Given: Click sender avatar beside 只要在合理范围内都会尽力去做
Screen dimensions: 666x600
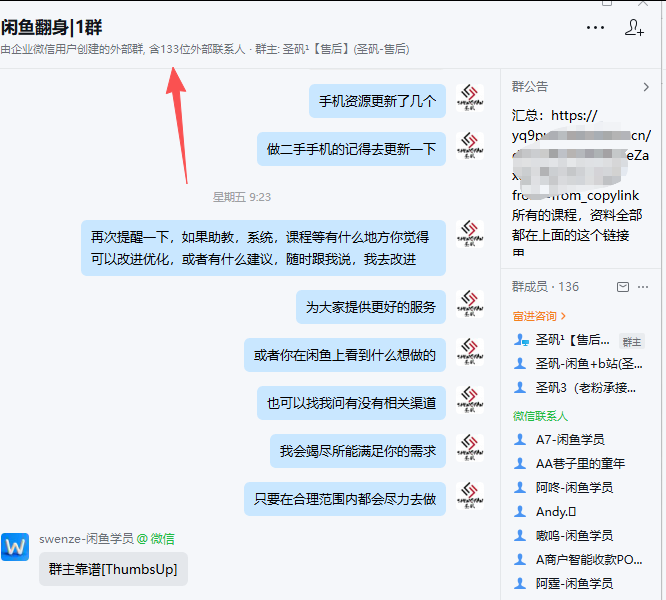Looking at the screenshot, I should (470, 496).
